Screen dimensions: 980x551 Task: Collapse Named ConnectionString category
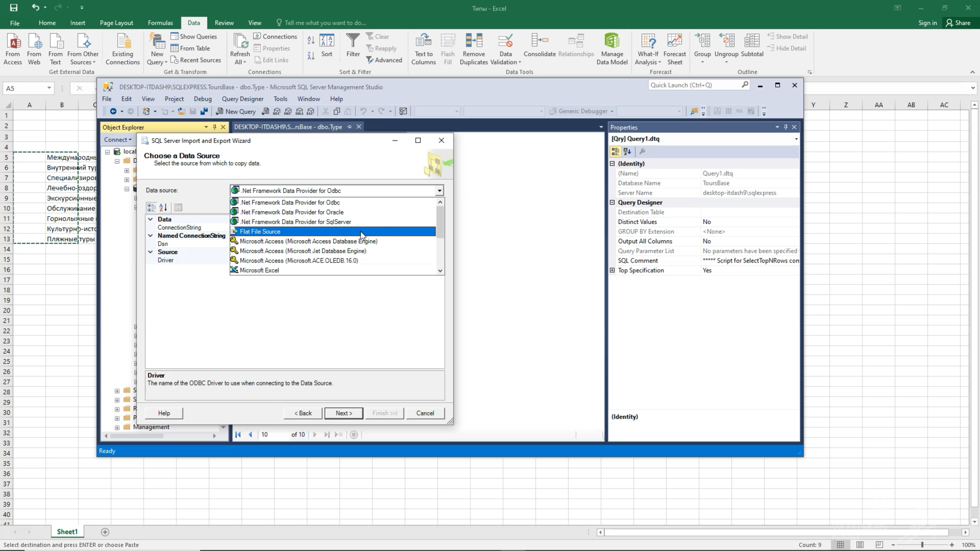pyautogui.click(x=150, y=236)
